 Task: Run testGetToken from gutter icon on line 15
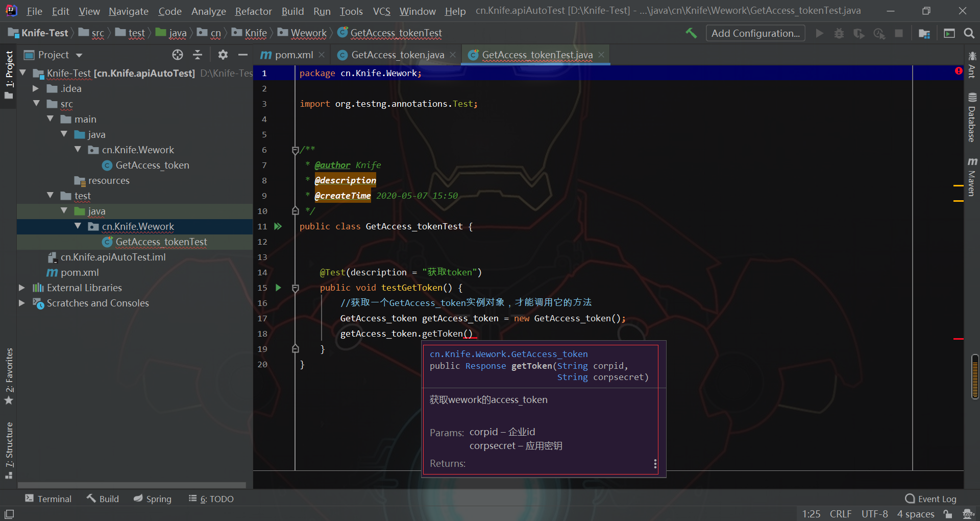pyautogui.click(x=278, y=288)
